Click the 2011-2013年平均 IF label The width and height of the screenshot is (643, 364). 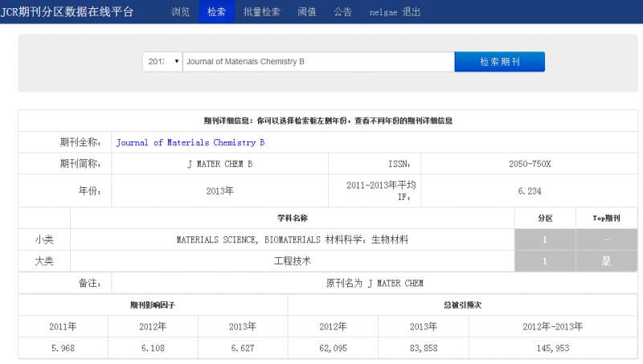pos(381,191)
